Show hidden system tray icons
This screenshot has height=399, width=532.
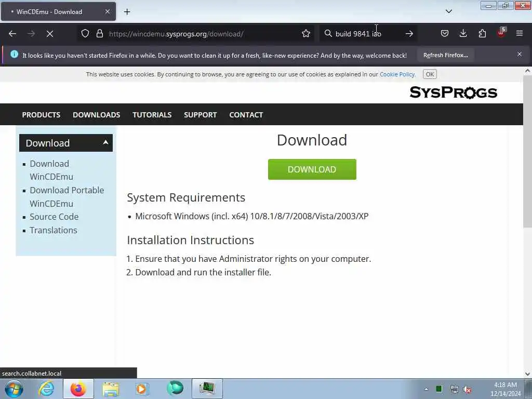point(426,389)
